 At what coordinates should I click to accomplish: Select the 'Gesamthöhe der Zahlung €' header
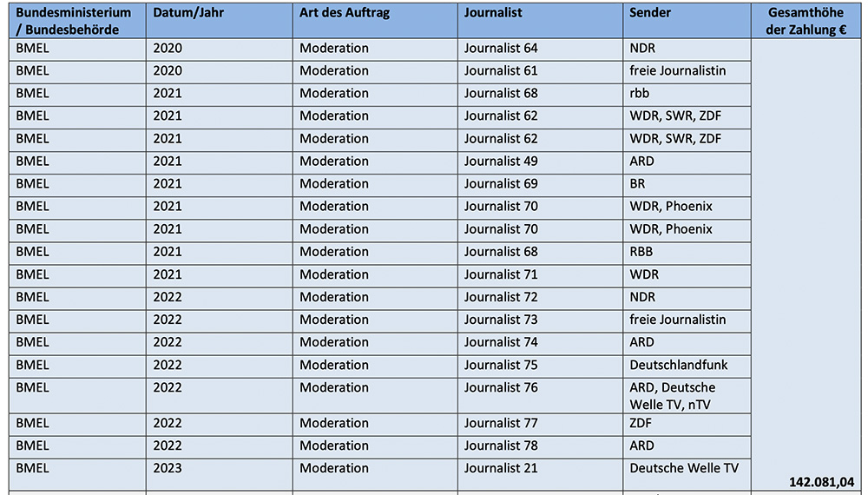click(x=806, y=21)
